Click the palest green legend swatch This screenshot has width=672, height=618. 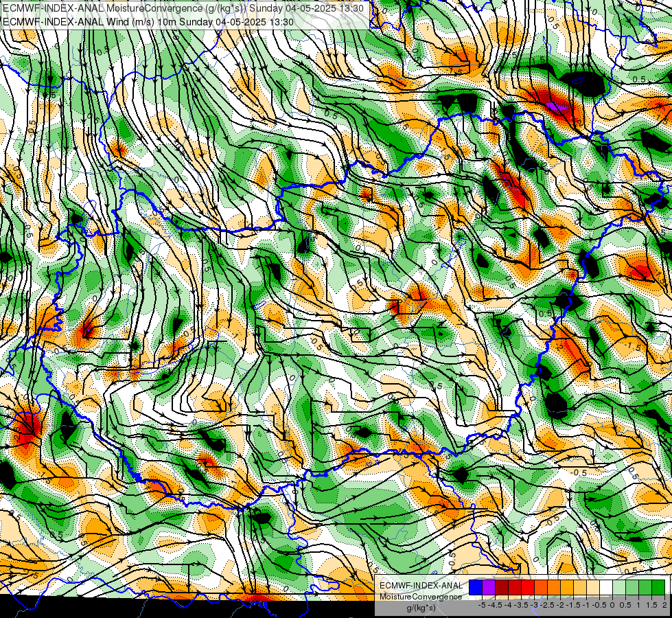point(619,587)
